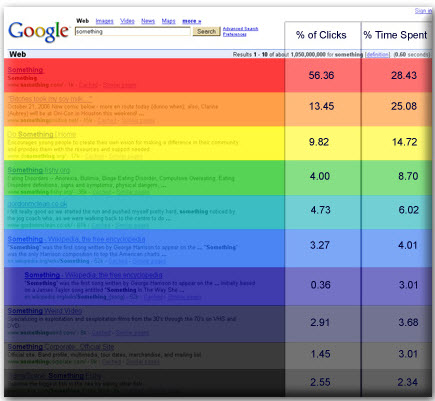Open Cached link of the first 'Something' result

tap(88, 85)
